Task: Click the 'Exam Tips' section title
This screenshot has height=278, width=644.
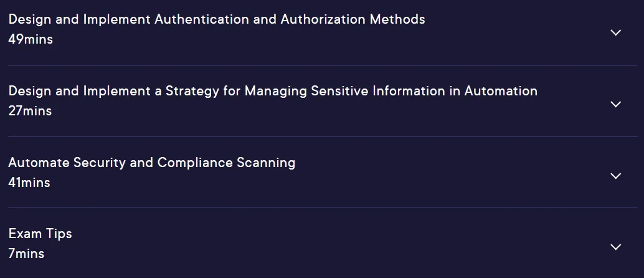Action: [x=40, y=234]
